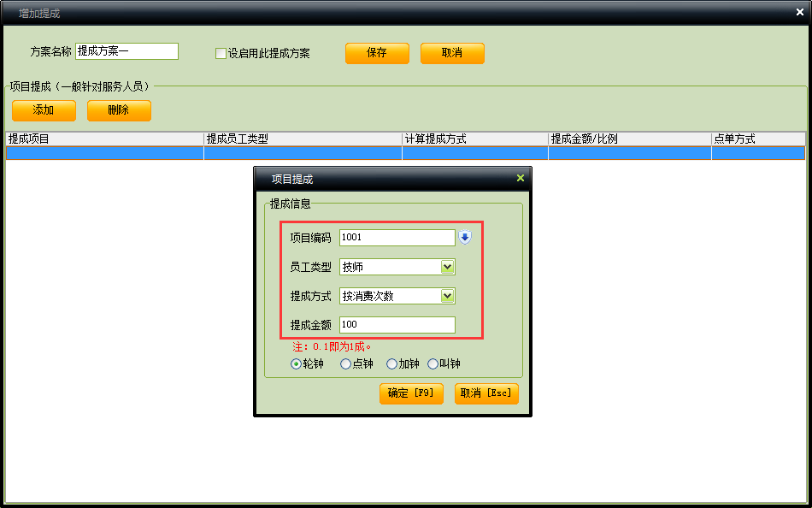Screen dimensions: 812x508
Task: Click the red note 注：0.1即为1成
Action: tap(332, 346)
